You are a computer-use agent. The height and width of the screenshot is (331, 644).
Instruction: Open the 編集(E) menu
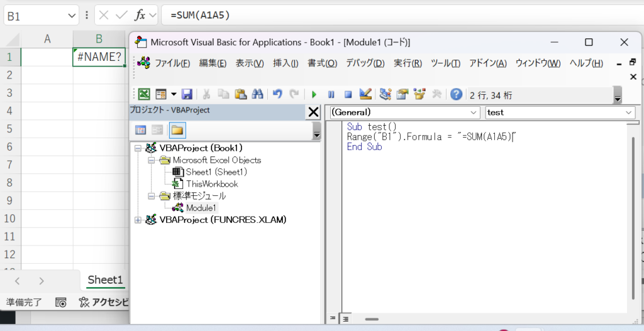click(213, 63)
